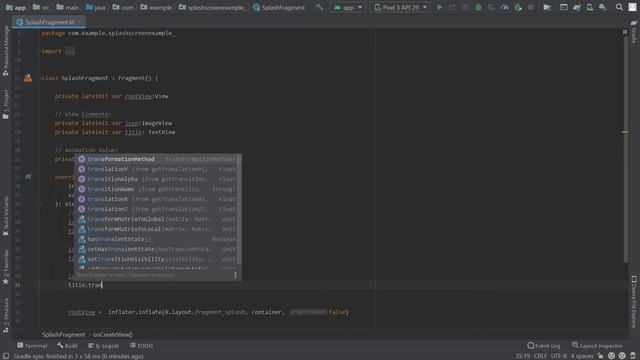Click the Attach Debugger to Process icon
This screenshot has width=640, height=360.
click(x=518, y=7)
